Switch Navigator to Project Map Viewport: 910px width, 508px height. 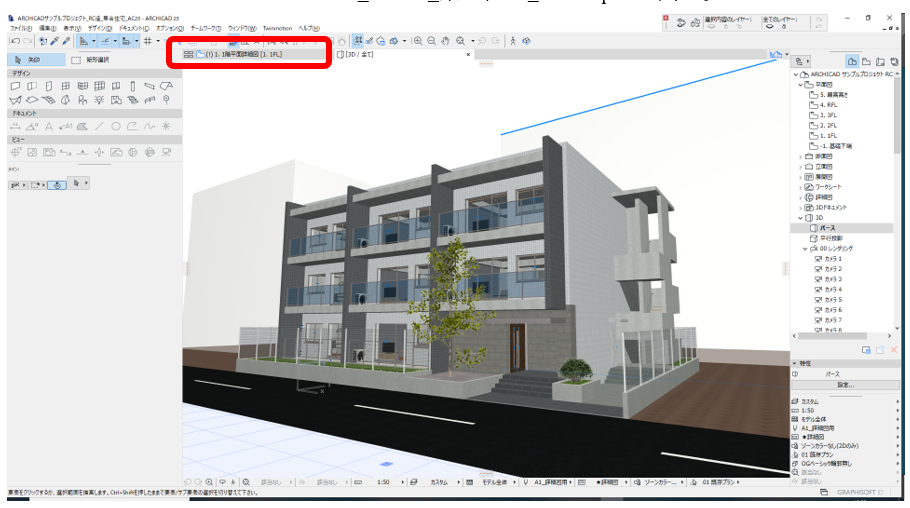coord(852,61)
